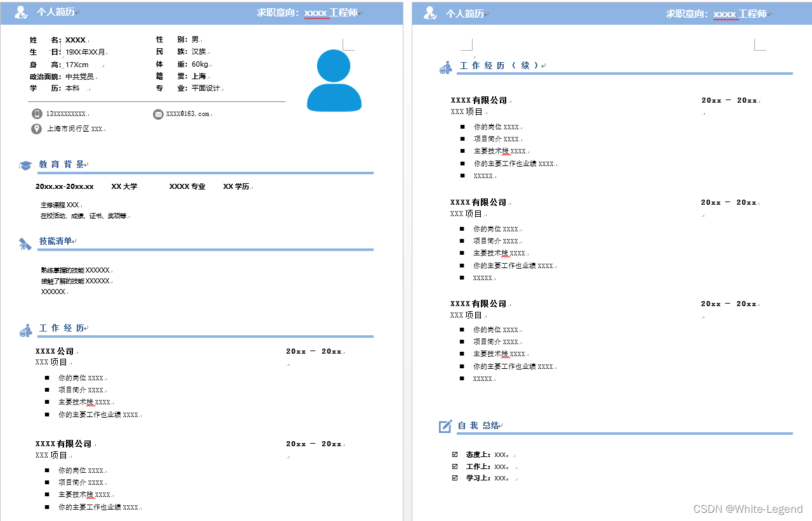Screen dimensions: 812x521
Task: Click the 学历 本科 field
Action: tap(55, 89)
